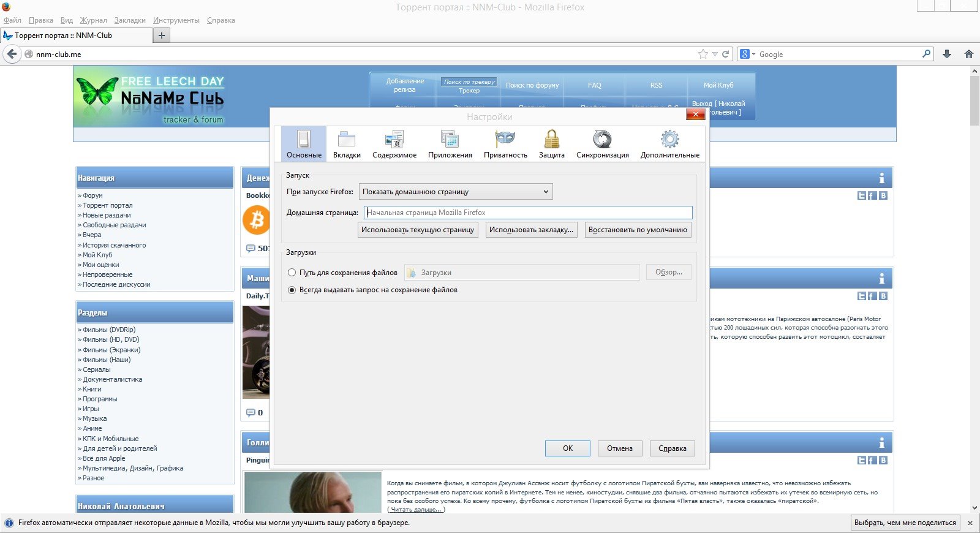Open Музыка section link
980x533 pixels.
click(95, 418)
